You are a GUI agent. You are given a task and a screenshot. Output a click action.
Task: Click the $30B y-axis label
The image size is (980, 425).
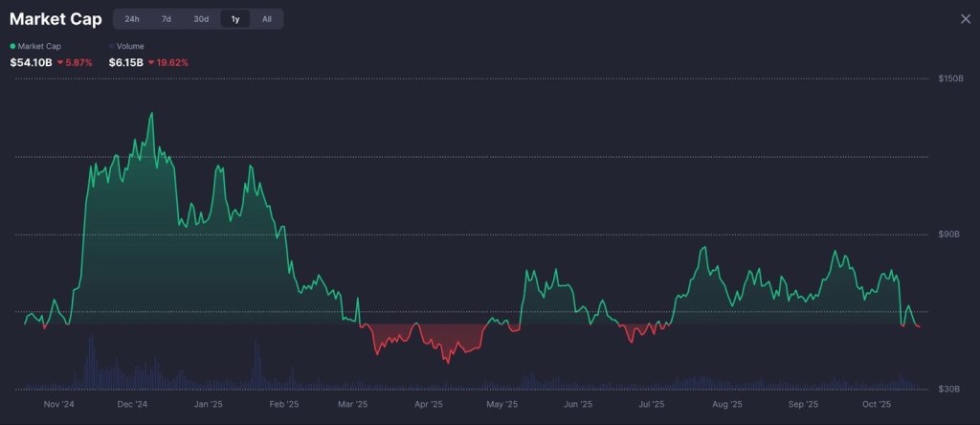point(950,390)
